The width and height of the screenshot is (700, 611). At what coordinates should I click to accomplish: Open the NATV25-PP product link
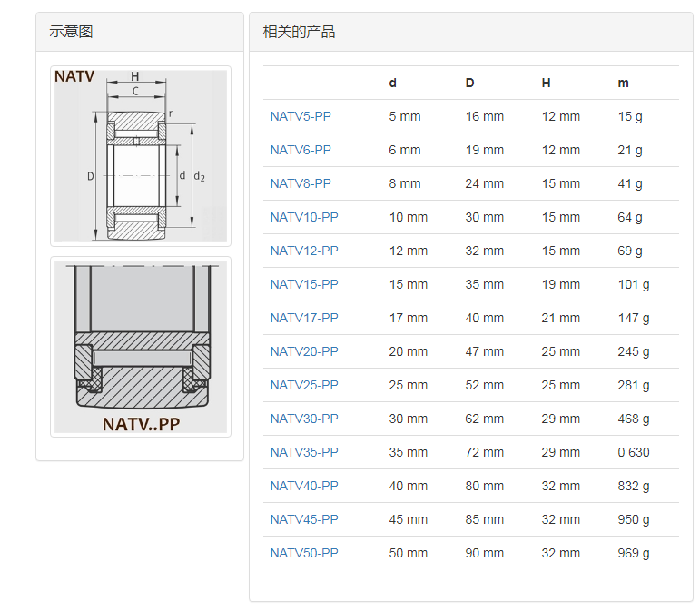tap(303, 385)
